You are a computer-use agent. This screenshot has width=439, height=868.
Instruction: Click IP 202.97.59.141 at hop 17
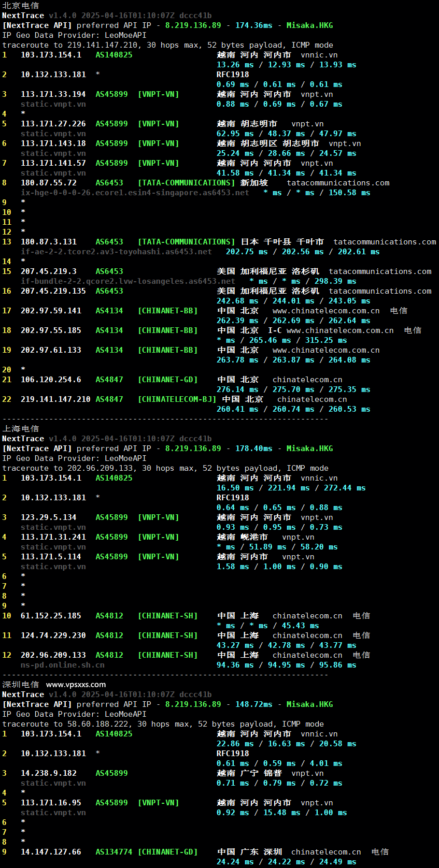tap(51, 311)
